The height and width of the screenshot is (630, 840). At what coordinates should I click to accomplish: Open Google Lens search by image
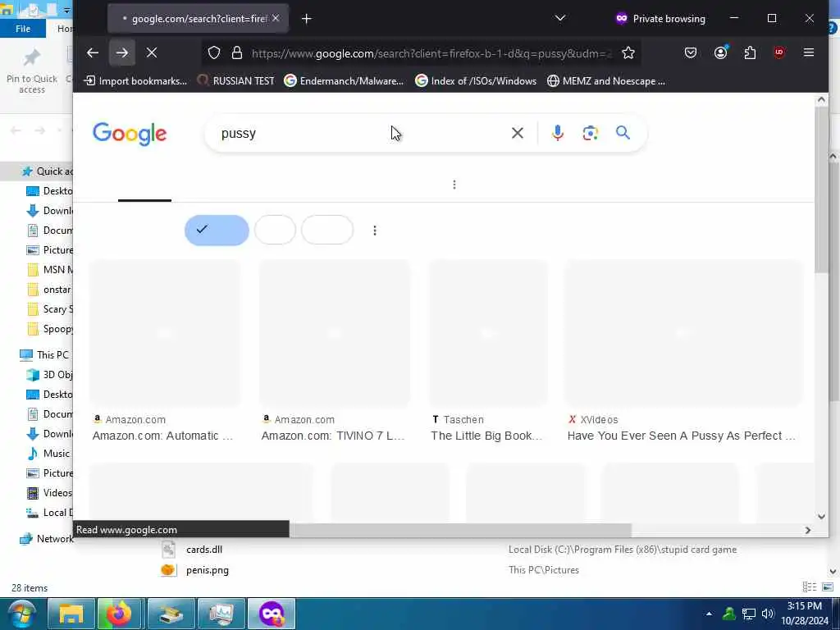pos(591,133)
